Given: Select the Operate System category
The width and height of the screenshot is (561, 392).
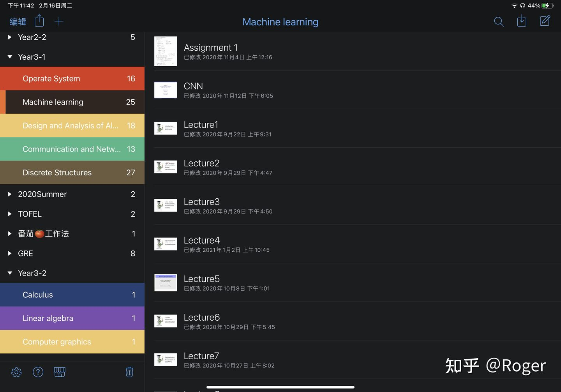Looking at the screenshot, I should (x=72, y=78).
